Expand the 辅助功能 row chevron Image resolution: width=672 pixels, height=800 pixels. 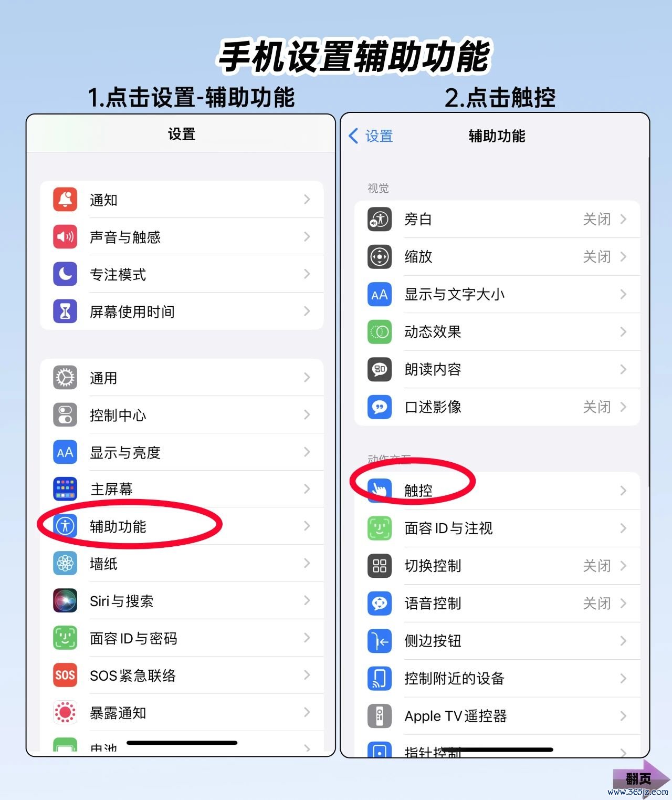tap(307, 526)
